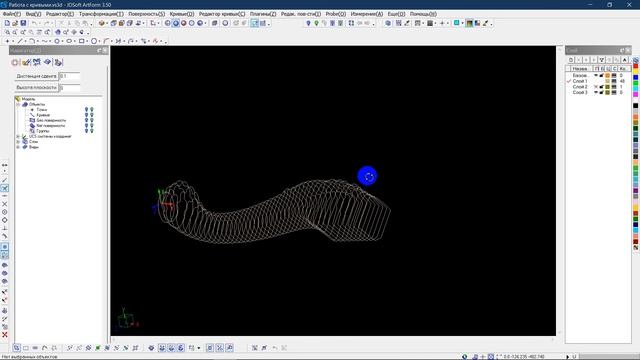Screen dimensions: 640x360
Task: Click the Высота плоскости value field
Action: tap(69, 87)
